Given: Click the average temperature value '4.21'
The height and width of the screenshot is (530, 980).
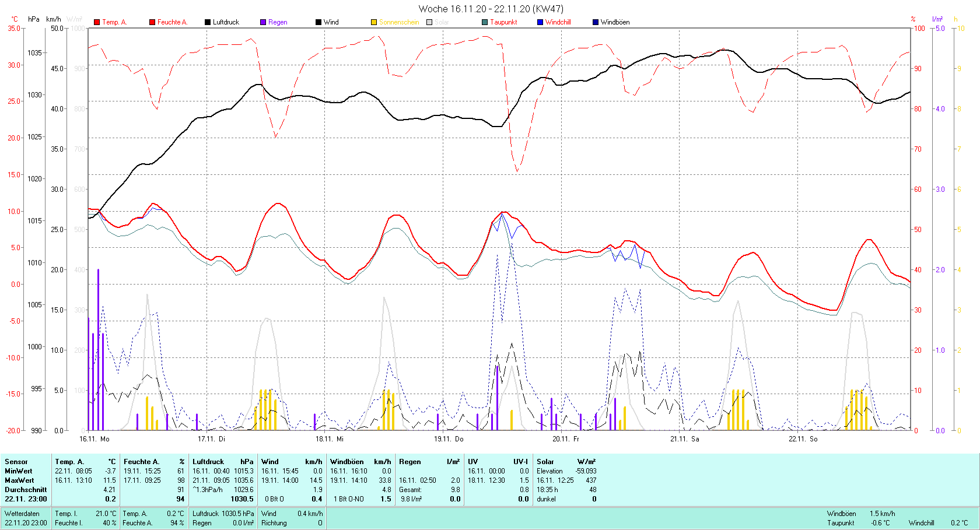Looking at the screenshot, I should pyautogui.click(x=110, y=490).
